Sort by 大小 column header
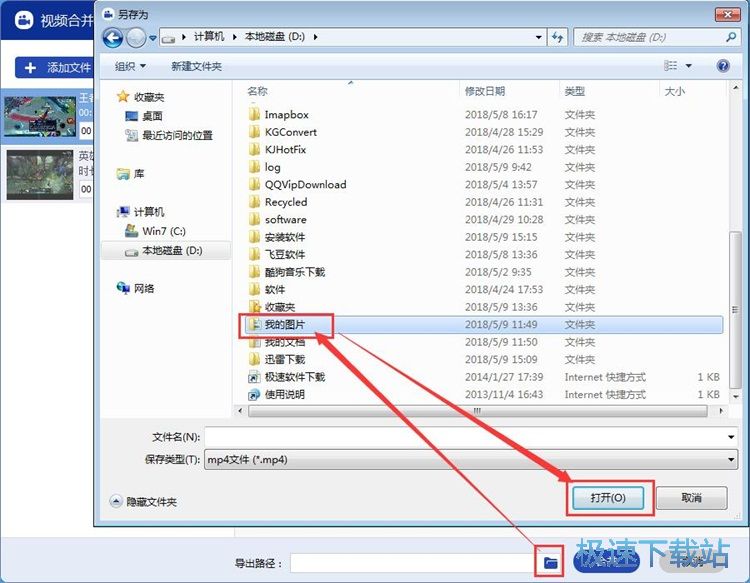 point(674,91)
